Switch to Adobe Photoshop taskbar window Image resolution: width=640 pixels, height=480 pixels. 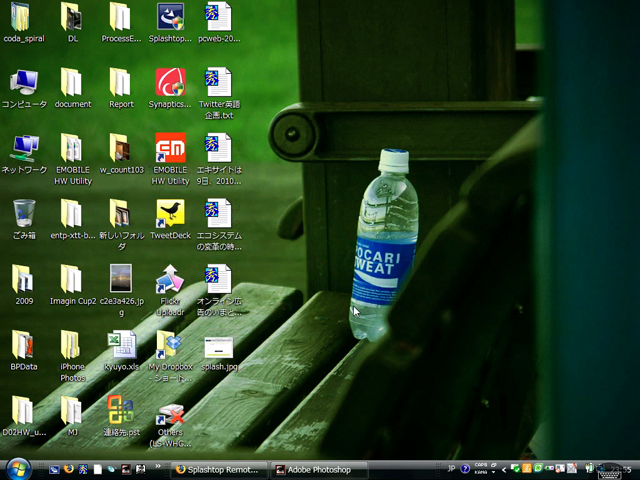click(x=319, y=470)
